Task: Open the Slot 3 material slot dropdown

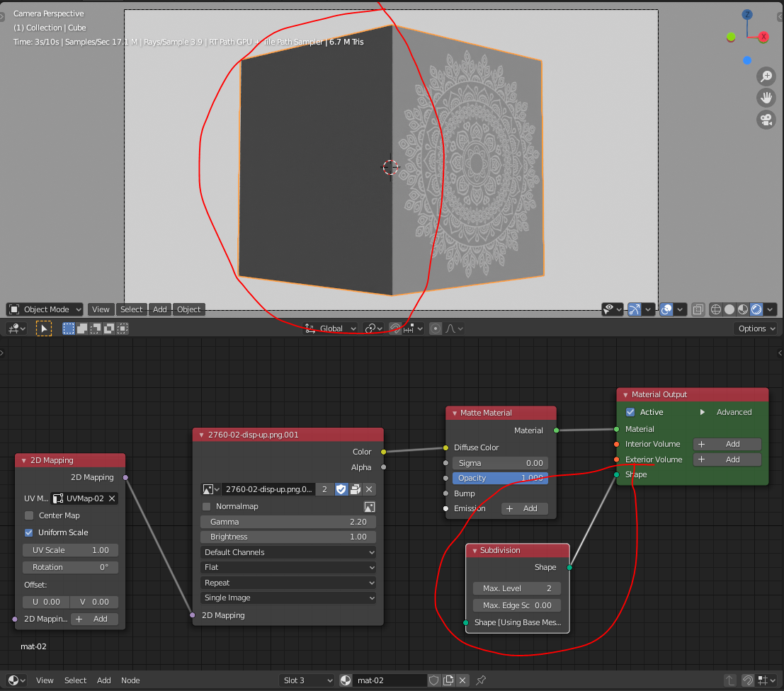Action: [x=307, y=680]
